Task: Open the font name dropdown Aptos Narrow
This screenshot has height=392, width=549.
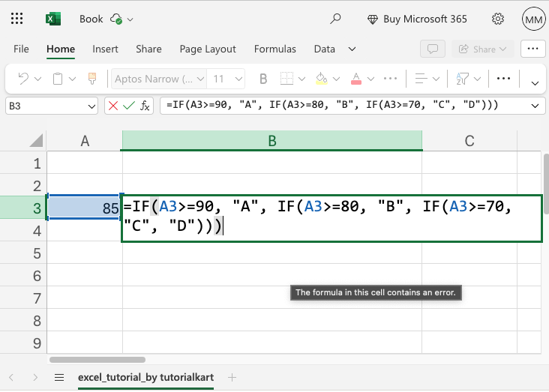Action: (x=157, y=79)
